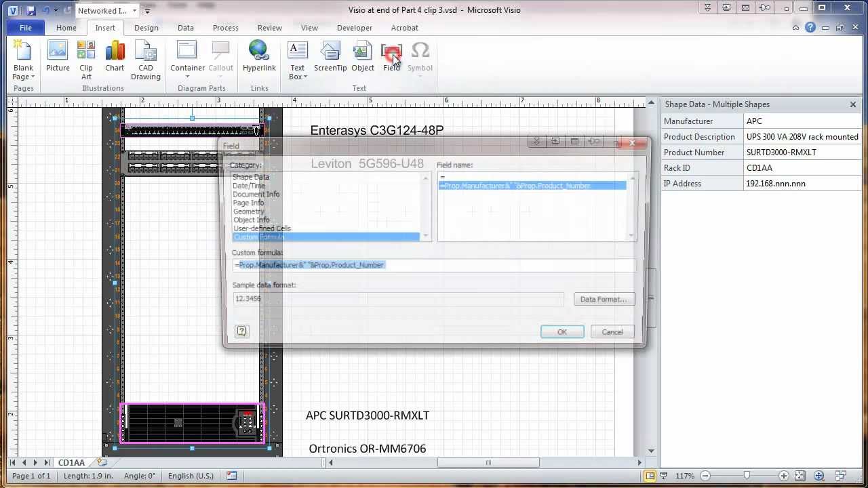Open the Acrobat ribbon tab
Viewport: 868px width, 488px height.
click(x=405, y=28)
